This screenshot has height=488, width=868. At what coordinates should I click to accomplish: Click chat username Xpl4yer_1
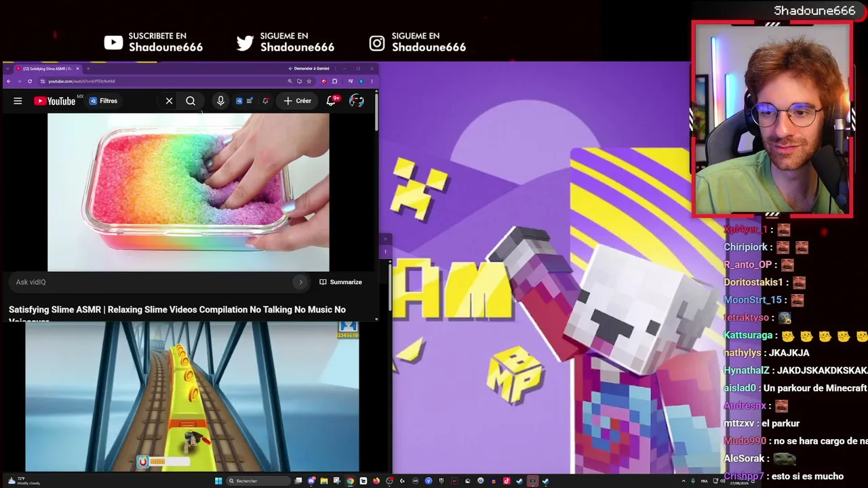coord(746,230)
